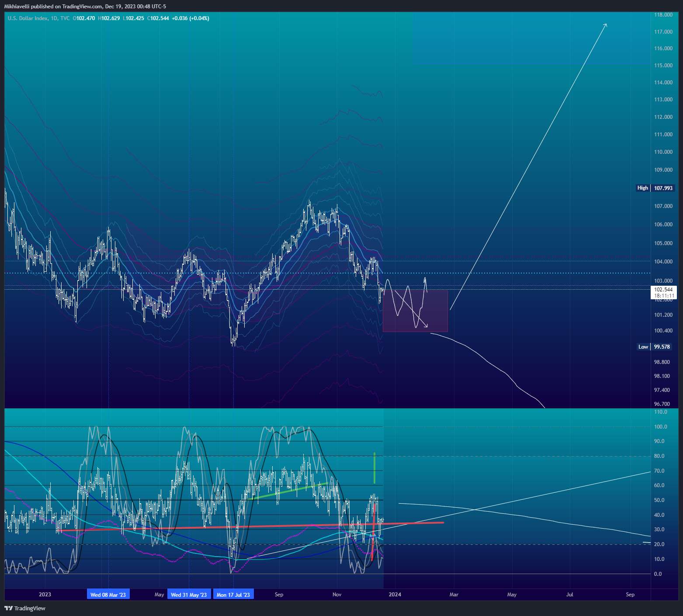The image size is (683, 616).
Task: Click the 60.0 indicator axis label
Action: [659, 485]
